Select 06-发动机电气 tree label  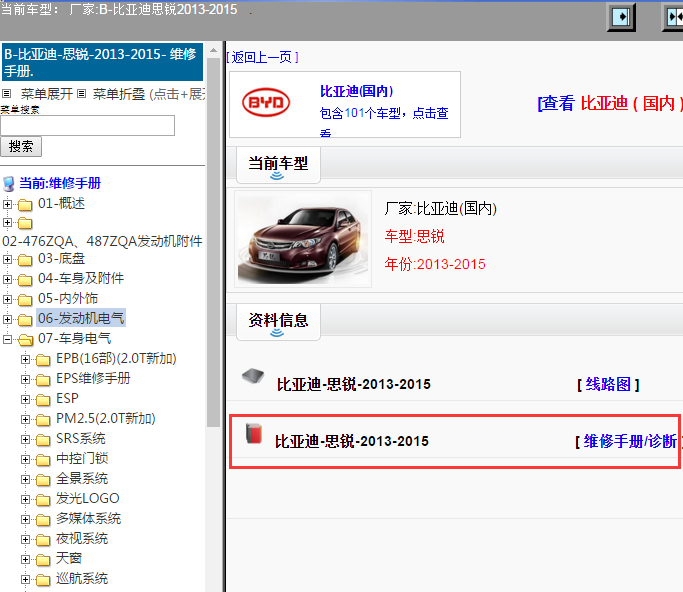click(x=81, y=318)
